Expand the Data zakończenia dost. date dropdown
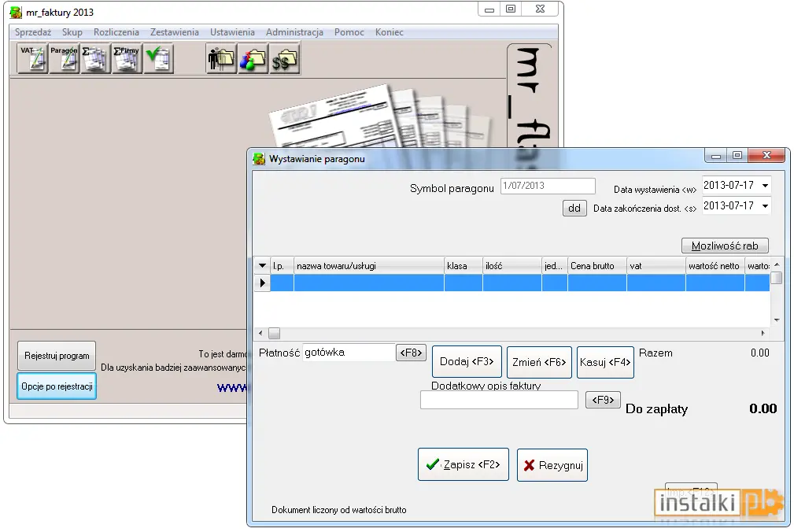794x532 pixels. coord(765,206)
